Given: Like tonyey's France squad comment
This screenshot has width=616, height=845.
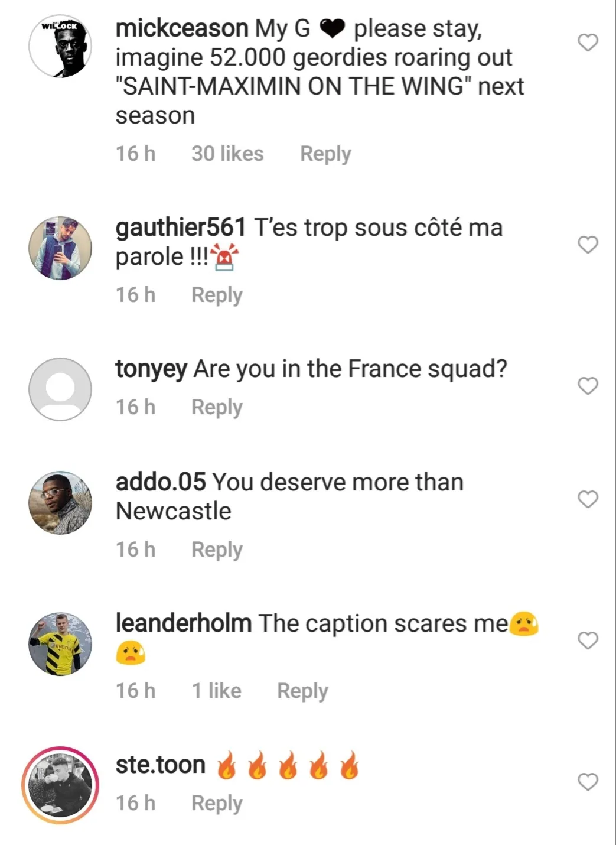Looking at the screenshot, I should pos(588,386).
